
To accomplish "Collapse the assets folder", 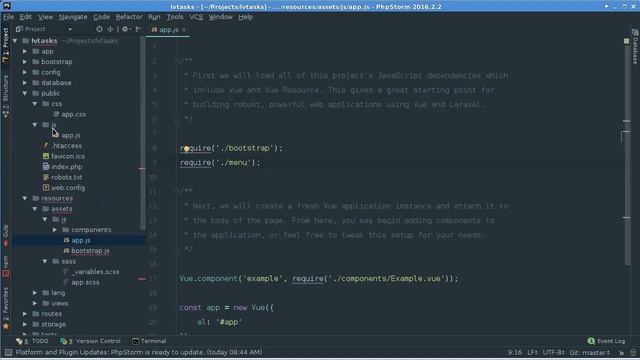I will click(35, 209).
